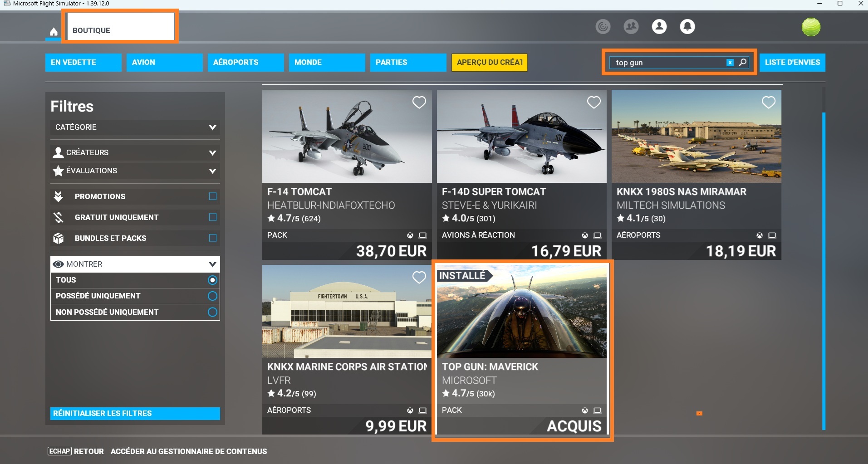Switch to the Monde tab
This screenshot has width=868, height=464.
click(x=327, y=63)
